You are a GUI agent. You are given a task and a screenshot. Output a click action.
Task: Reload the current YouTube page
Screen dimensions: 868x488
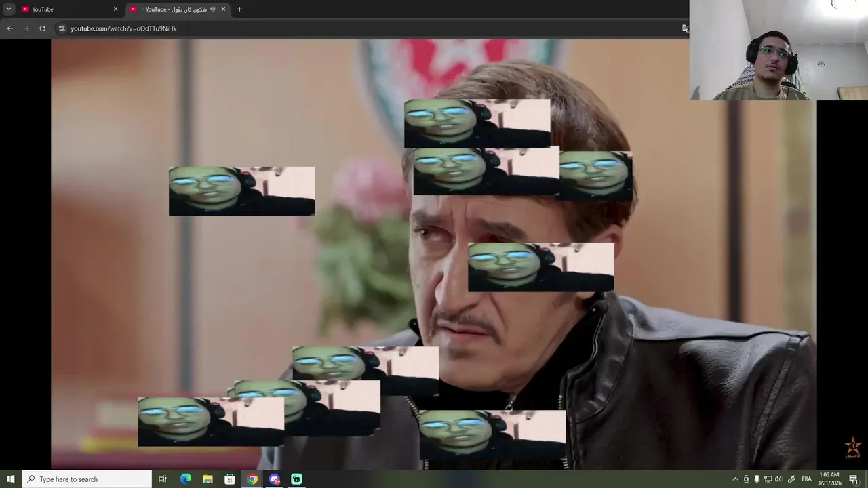42,28
